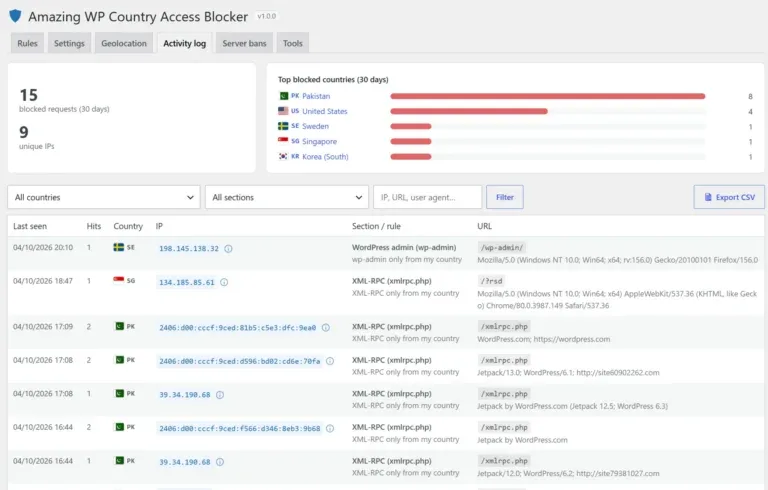Screen dimensions: 768x490
Task: Click info icon beside IP ending 70fa
Action: 330,361
